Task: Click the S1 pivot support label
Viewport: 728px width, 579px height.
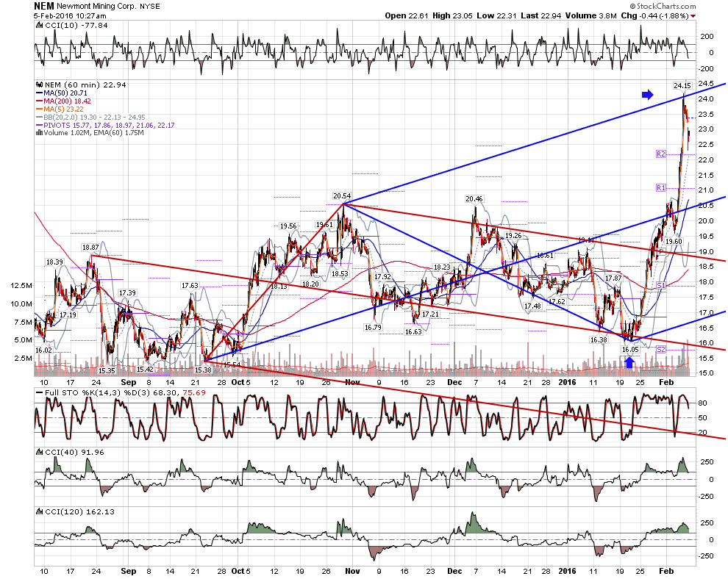Action: (x=661, y=285)
